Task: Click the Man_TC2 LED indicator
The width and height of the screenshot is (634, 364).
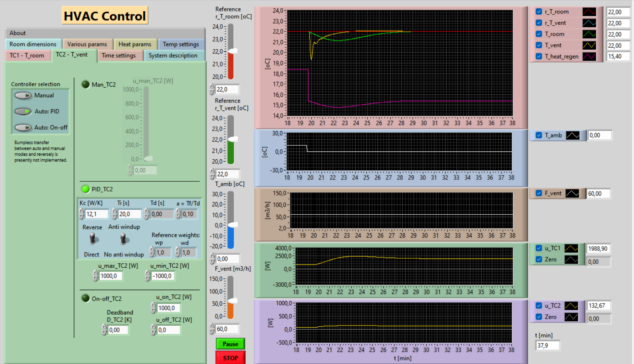Action: point(86,84)
